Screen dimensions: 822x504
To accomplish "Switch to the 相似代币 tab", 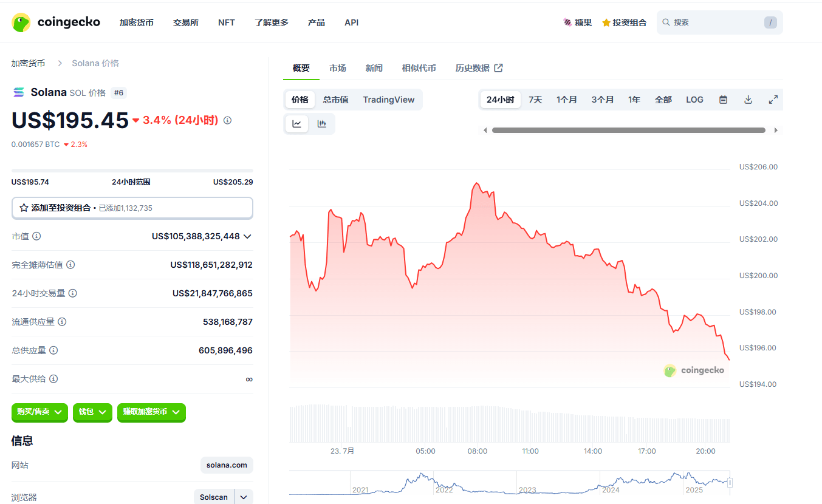I will [x=419, y=68].
